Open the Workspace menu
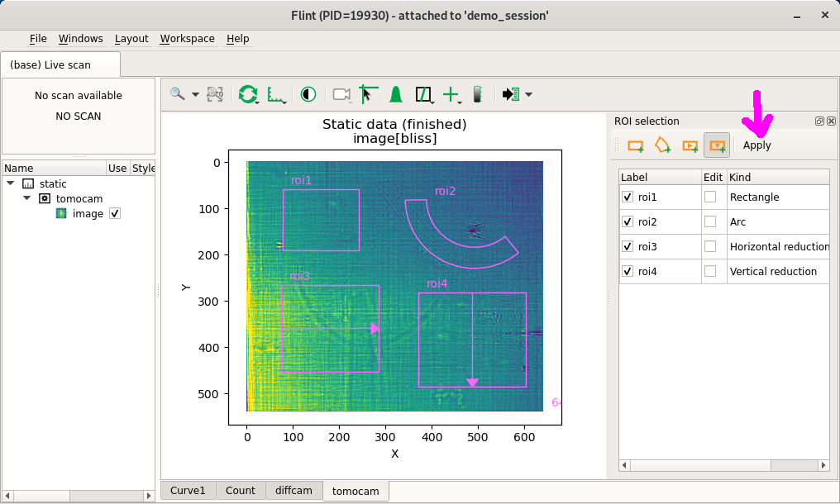The image size is (840, 504). coord(187,39)
